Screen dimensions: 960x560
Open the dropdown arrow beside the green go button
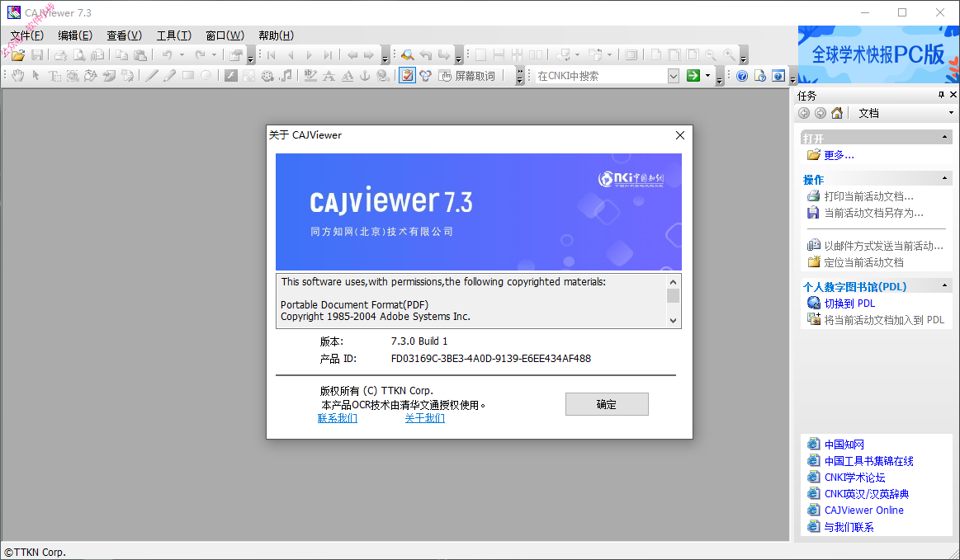(707, 75)
